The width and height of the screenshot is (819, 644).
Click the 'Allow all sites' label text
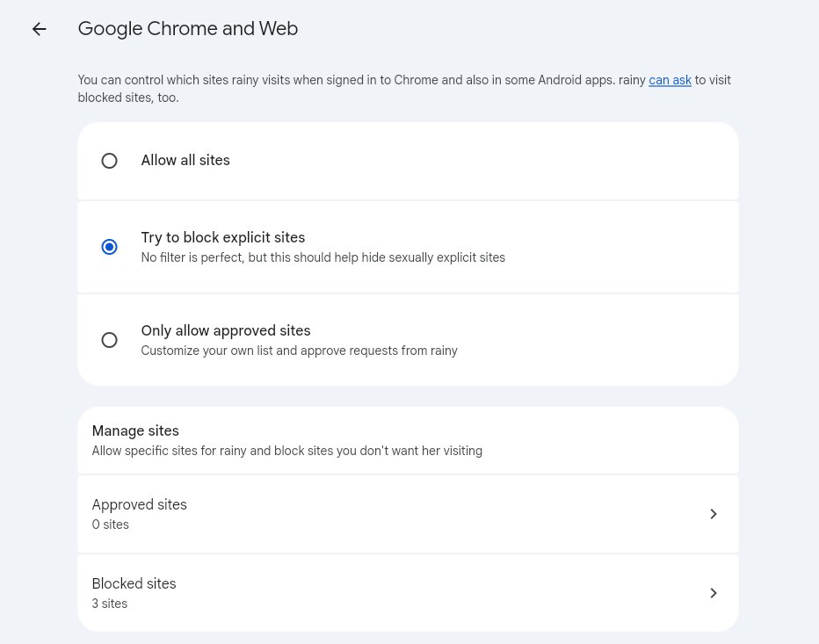coord(185,161)
